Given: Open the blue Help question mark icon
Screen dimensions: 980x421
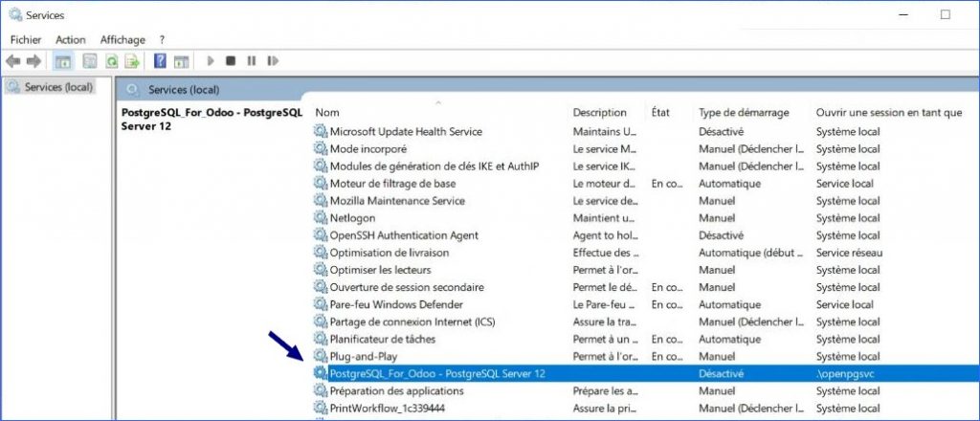Looking at the screenshot, I should (x=160, y=61).
